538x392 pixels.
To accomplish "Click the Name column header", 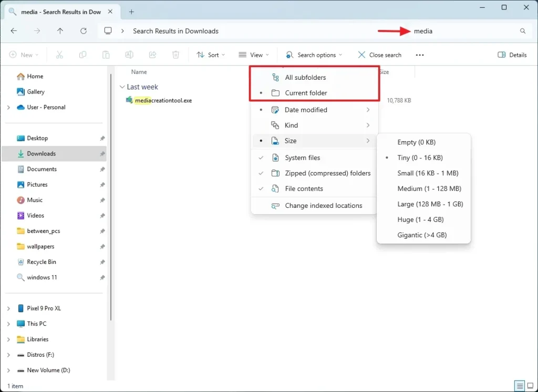I will tap(139, 72).
